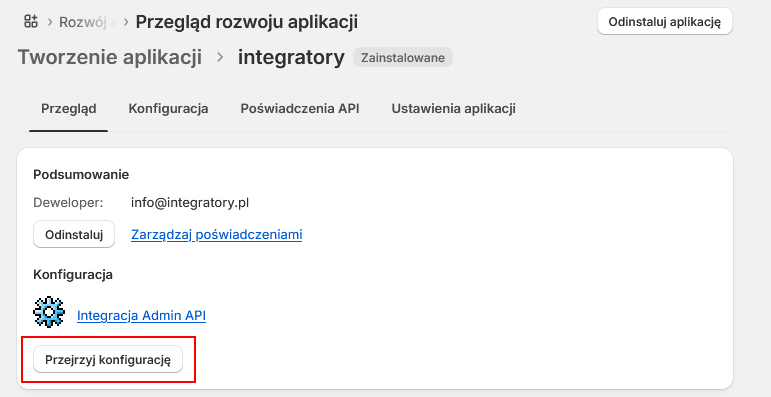Click the Odinstaluj aplikację button

click(x=665, y=22)
